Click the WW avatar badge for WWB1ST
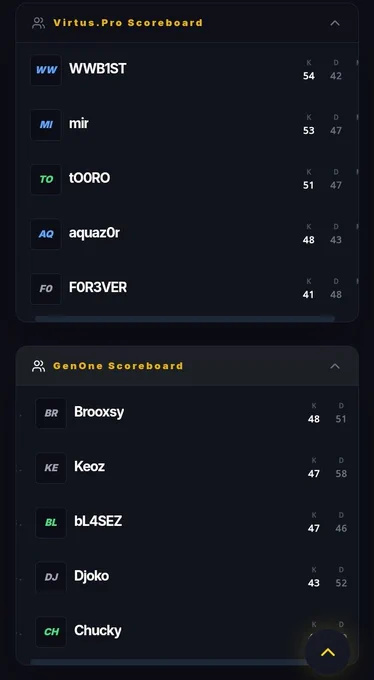374x680 pixels. point(46,70)
